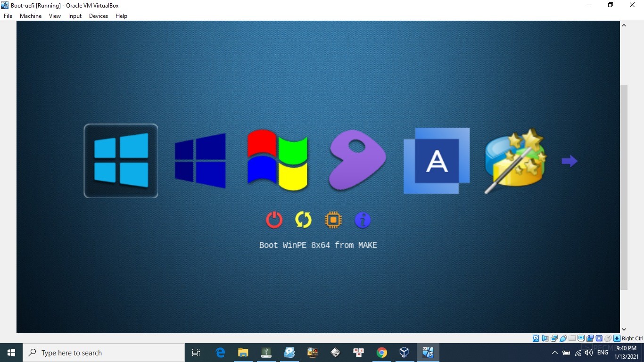
Task: Show hidden system tray icons
Action: [x=555, y=353]
